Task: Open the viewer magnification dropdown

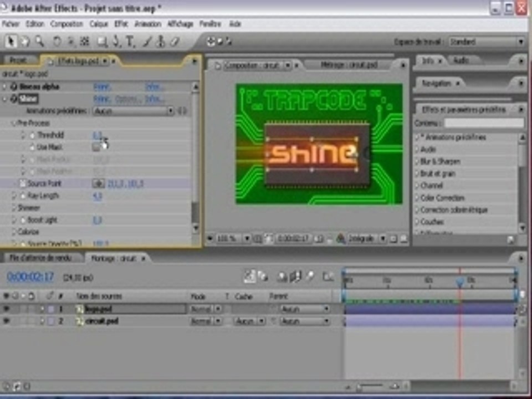Action: coord(233,239)
